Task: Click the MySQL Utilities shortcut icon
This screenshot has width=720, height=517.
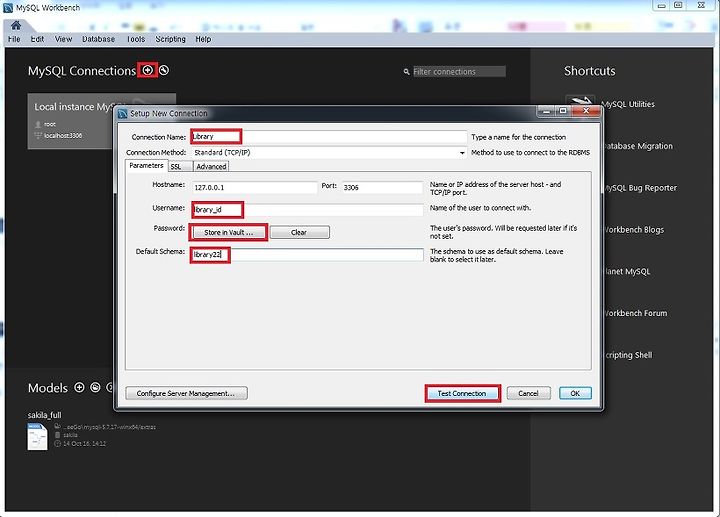Action: (580, 102)
